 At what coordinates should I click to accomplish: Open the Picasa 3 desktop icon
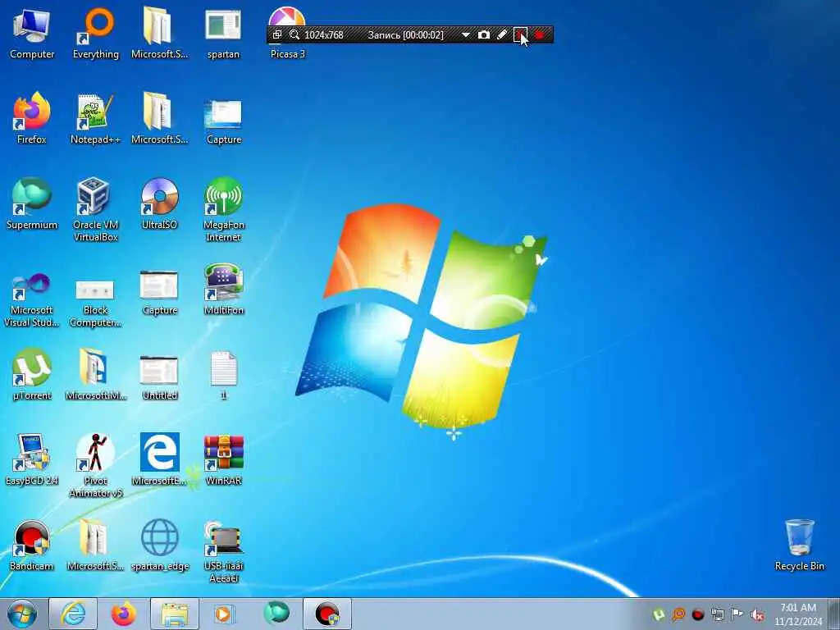287,33
